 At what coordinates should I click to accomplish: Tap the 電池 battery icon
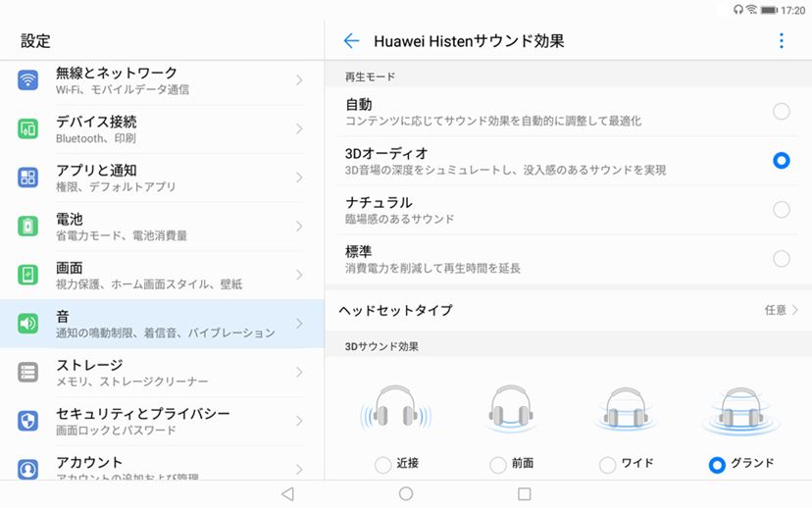coord(28,227)
